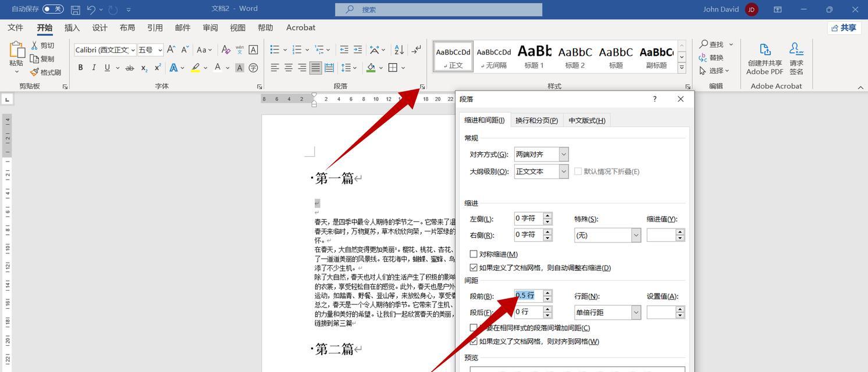Expand the bullets list dropdown arrow
This screenshot has width=868, height=372.
click(x=285, y=50)
